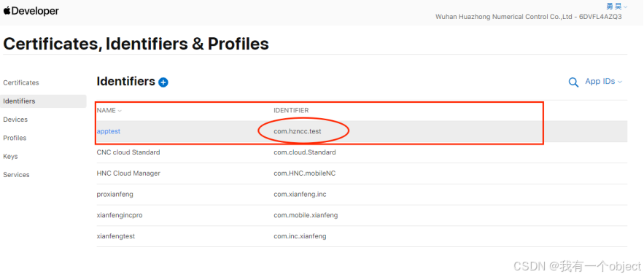Click Certificates, Identifiers & Profiles heading
644x277 pixels.
(x=136, y=44)
